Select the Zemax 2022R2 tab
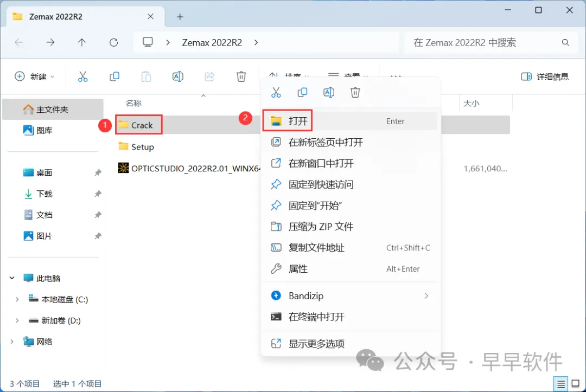 (85, 17)
